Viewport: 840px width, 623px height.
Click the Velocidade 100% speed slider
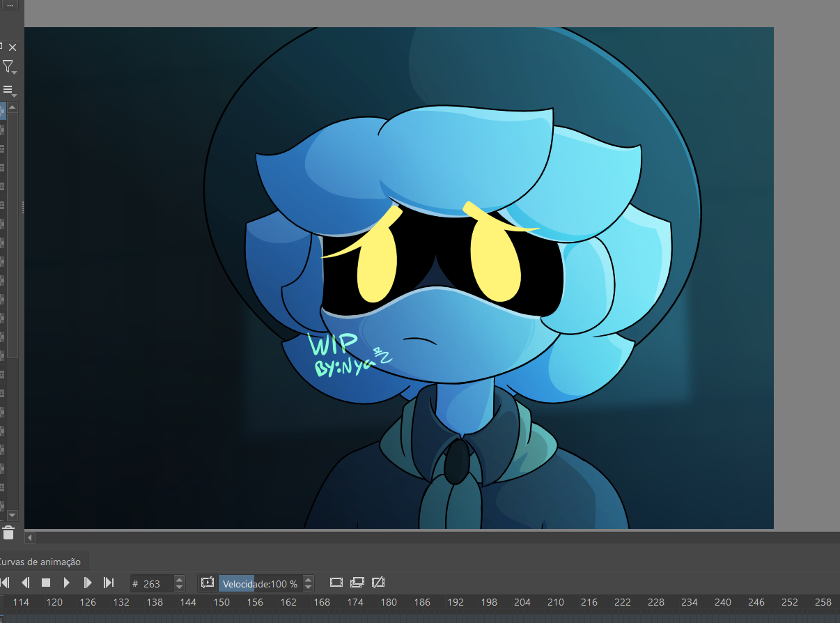click(260, 584)
